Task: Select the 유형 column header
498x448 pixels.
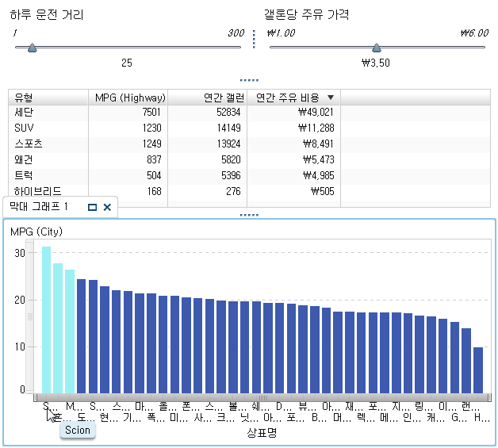Action: pyautogui.click(x=48, y=98)
